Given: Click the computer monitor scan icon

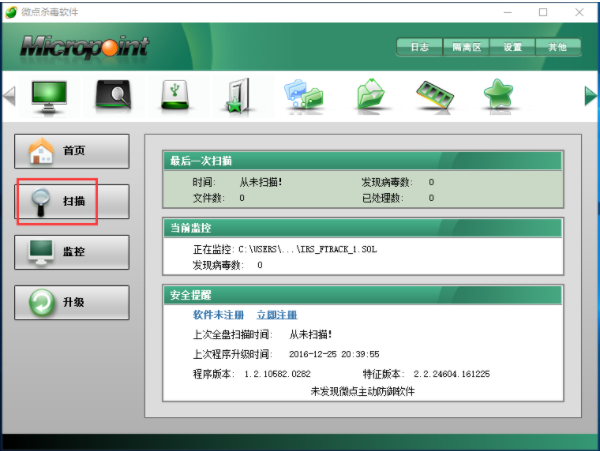Looking at the screenshot, I should click(49, 96).
